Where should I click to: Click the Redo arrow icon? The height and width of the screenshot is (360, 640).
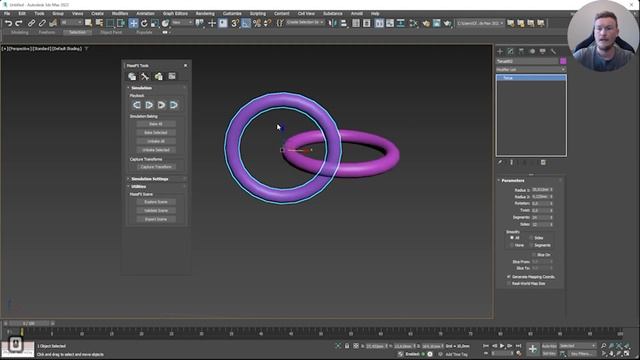(19, 23)
